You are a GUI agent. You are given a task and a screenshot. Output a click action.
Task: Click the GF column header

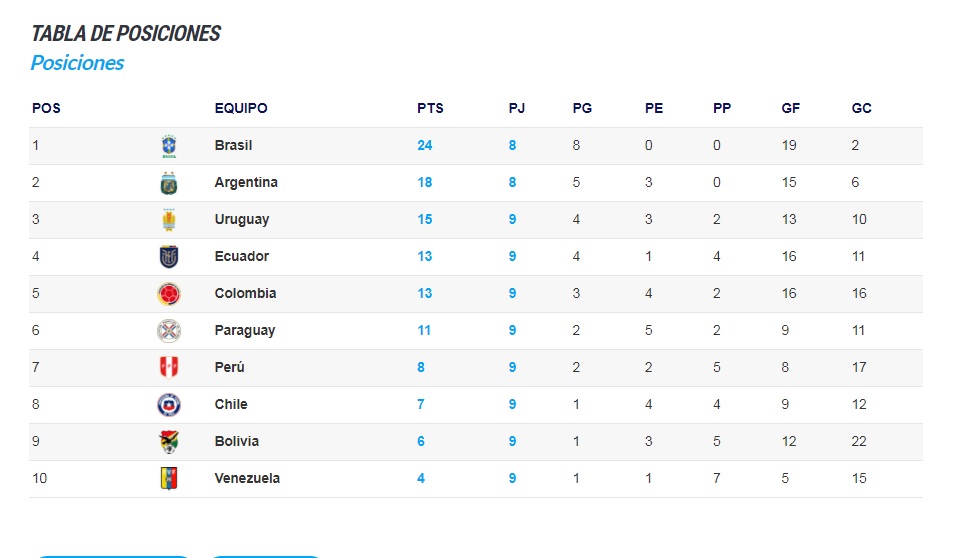click(x=790, y=108)
